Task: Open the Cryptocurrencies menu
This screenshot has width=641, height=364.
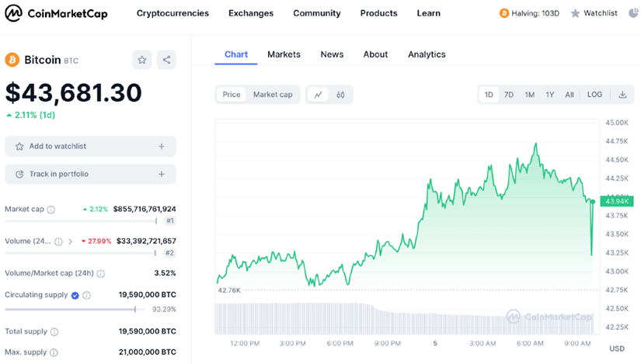Action: pos(172,13)
